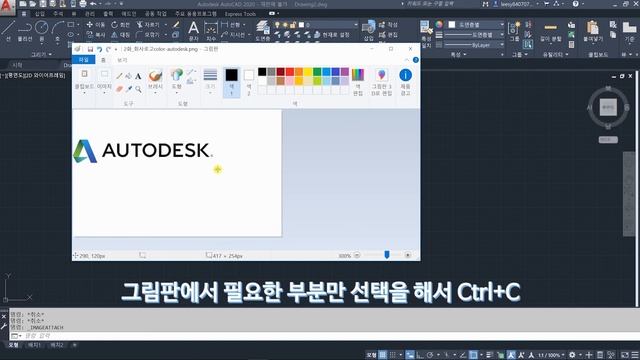Open AutoCAD Insert ribbon tab
Screen dimensions: 640x360
click(x=40, y=14)
